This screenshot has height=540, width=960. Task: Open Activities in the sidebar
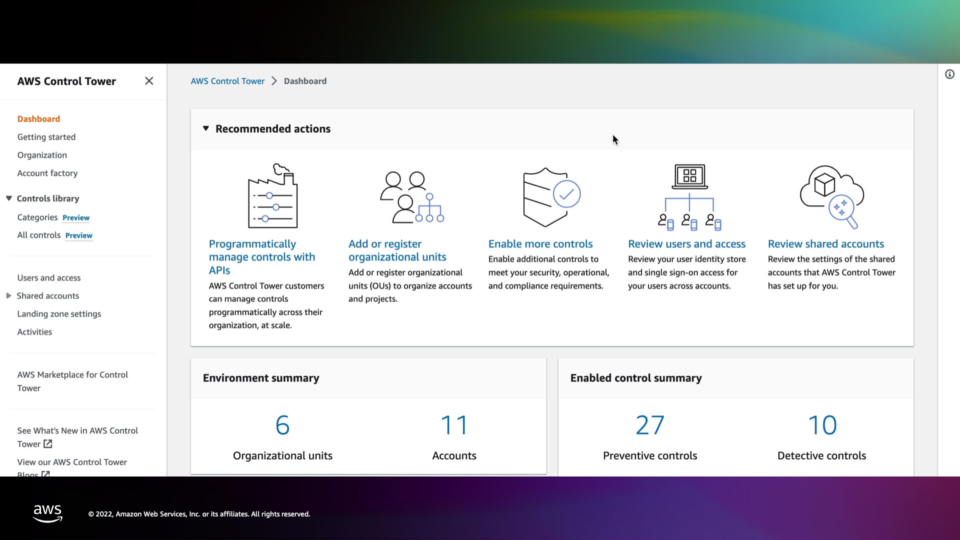pyautogui.click(x=34, y=332)
